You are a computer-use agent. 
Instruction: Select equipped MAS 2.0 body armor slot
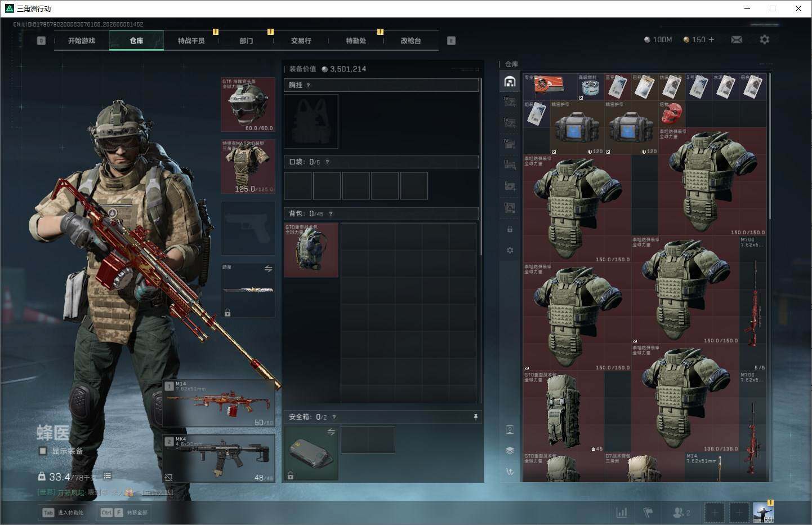click(x=248, y=167)
